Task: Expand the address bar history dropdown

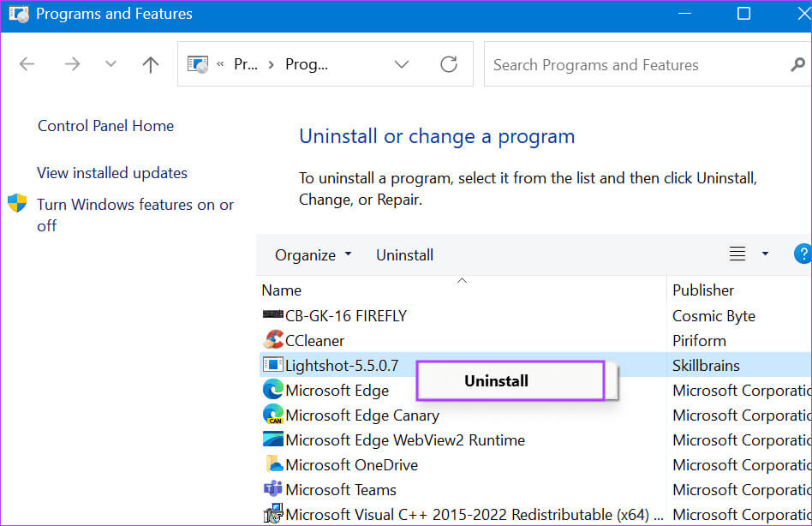Action: (402, 64)
